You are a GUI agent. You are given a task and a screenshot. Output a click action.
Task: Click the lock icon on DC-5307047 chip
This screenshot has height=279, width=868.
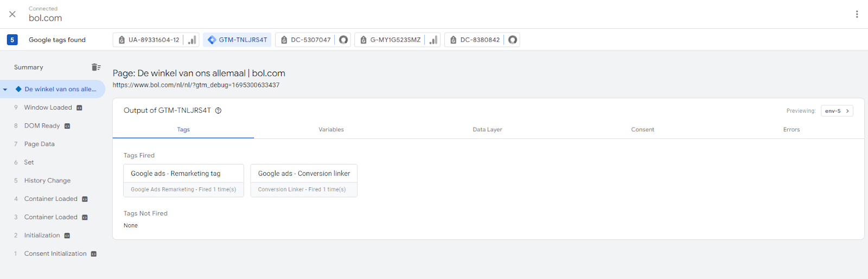(284, 40)
